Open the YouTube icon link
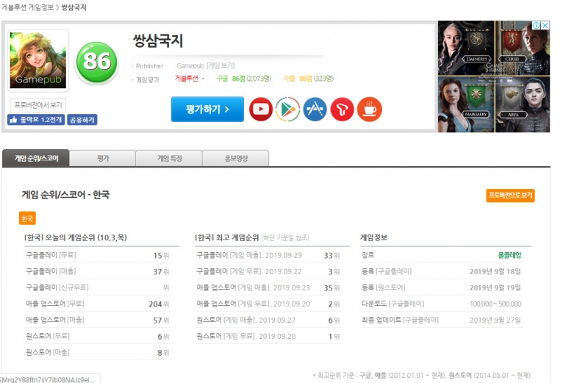Viewport: 588px width, 383px height. pyautogui.click(x=261, y=110)
